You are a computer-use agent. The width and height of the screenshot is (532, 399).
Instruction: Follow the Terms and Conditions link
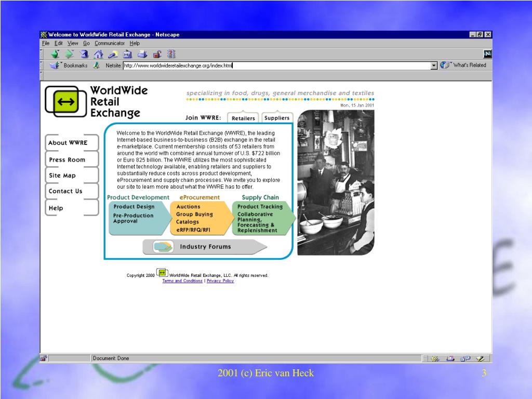(x=182, y=281)
